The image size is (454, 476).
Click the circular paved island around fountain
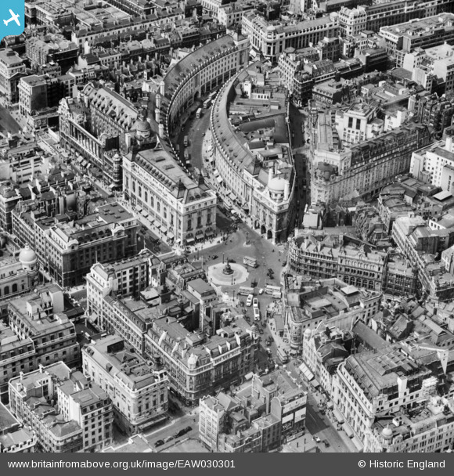(x=228, y=274)
